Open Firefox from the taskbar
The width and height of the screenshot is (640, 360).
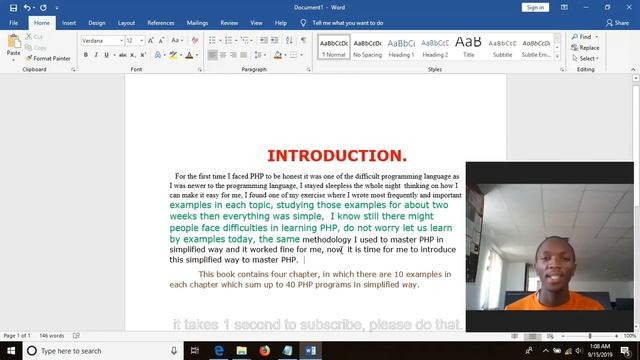click(264, 351)
